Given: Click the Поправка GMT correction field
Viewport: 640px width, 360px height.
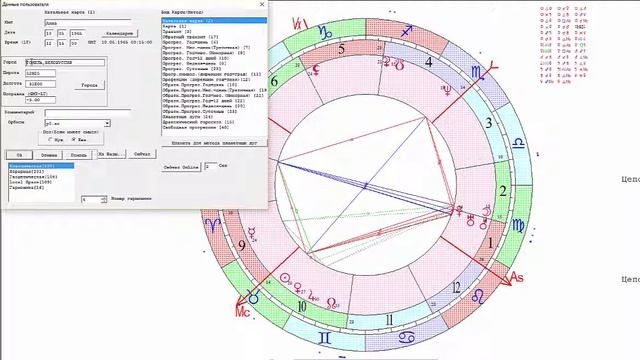Looking at the screenshot, I should click(x=40, y=100).
